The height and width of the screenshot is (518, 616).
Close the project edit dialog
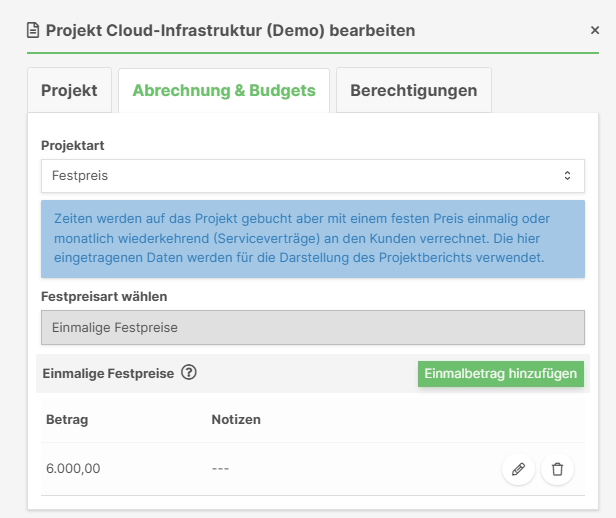(x=595, y=30)
